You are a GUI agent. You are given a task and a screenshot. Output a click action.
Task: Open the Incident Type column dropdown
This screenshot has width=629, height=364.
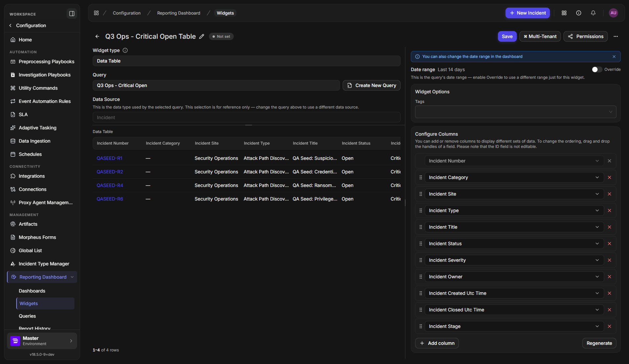point(514,210)
